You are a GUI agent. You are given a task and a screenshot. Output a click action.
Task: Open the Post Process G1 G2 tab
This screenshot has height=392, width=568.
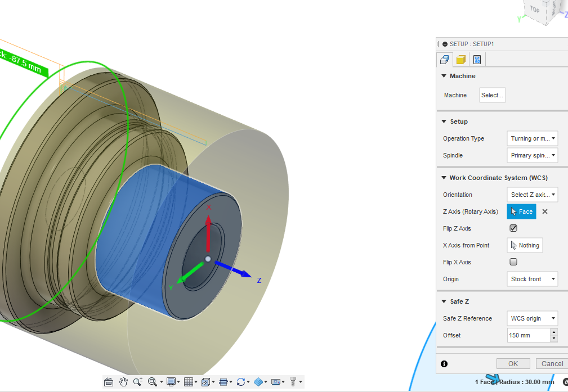476,59
